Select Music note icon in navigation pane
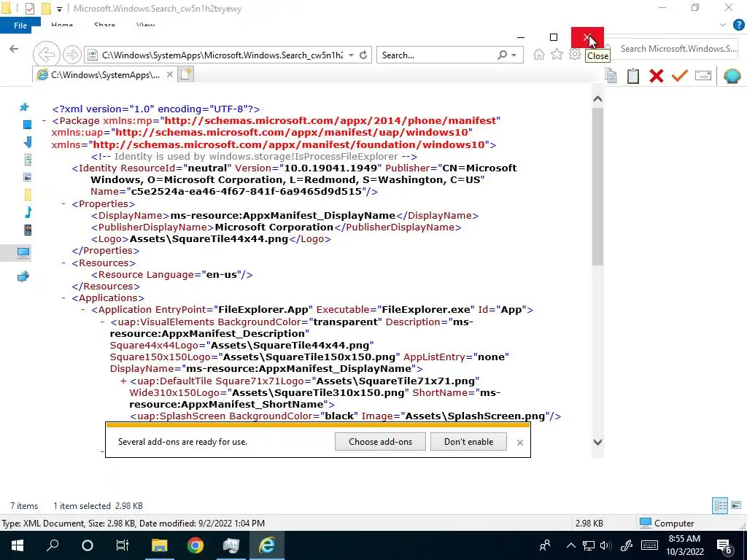Screen dimensions: 747x560 point(28,212)
